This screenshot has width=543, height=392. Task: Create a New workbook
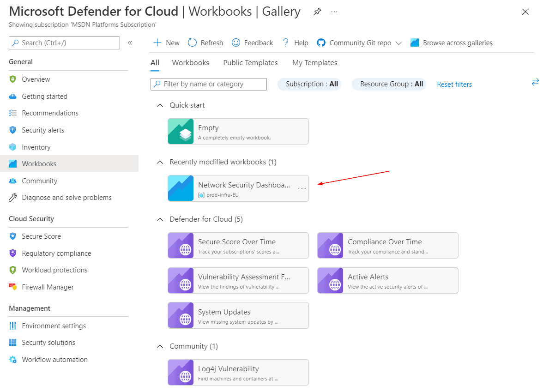166,42
